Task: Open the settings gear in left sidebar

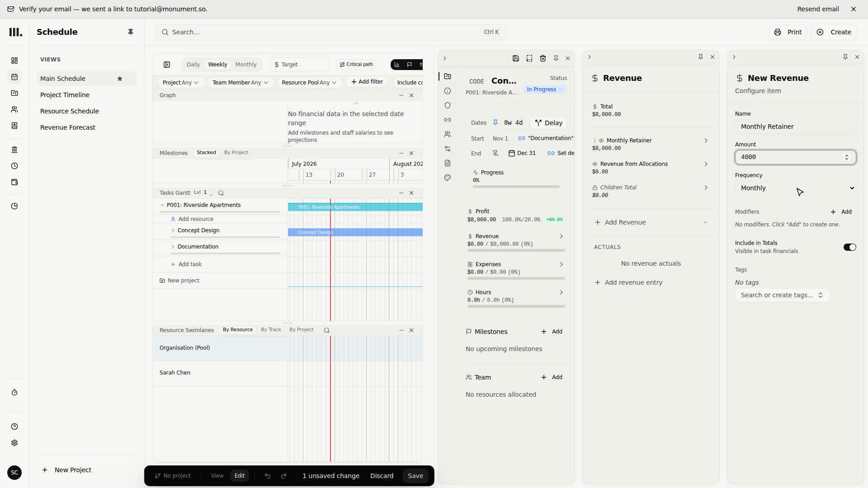Action: pos(14,443)
